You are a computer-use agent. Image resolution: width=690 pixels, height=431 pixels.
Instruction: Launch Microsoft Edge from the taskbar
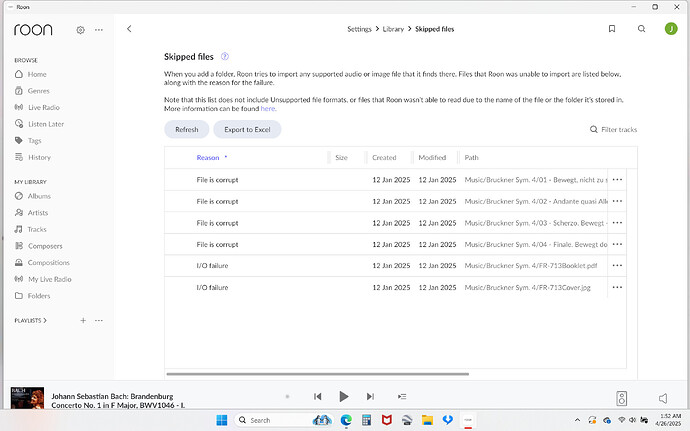346,420
